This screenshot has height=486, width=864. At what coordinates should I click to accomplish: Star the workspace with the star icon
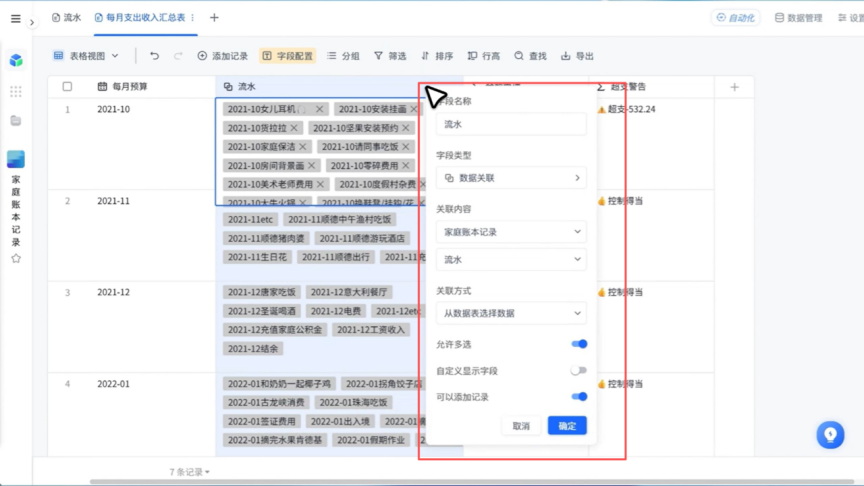pos(16,258)
